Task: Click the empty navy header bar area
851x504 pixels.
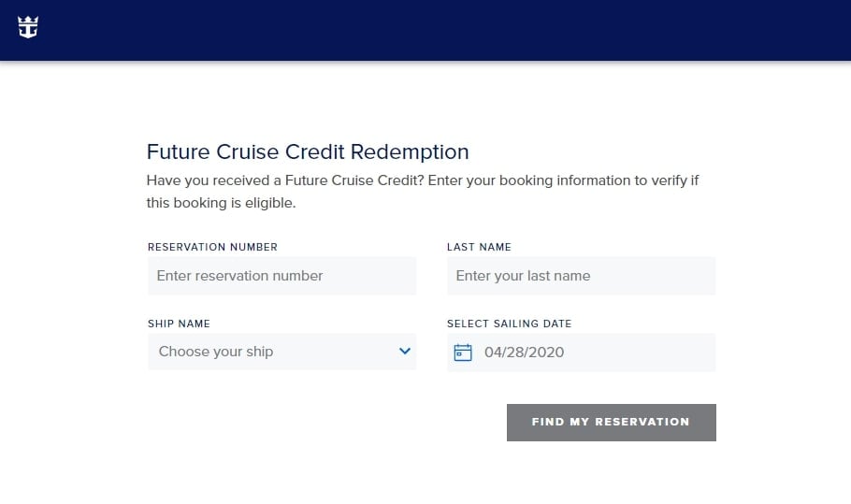Action: (434, 30)
